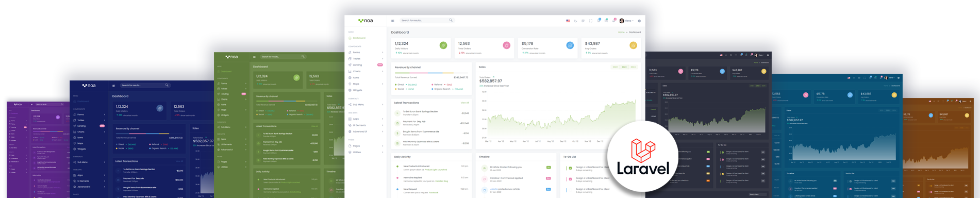This screenshot has height=198, width=980.
Task: Expand UI Elements in the white sidebar
Action: pos(366,125)
